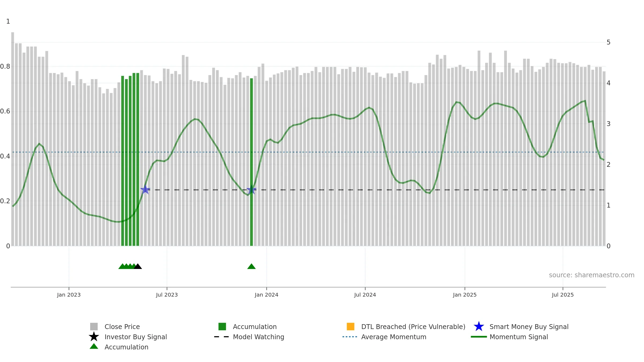The image size is (644, 362).
Task: Click the orange DTL Breached legend swatch
Action: coord(350,326)
